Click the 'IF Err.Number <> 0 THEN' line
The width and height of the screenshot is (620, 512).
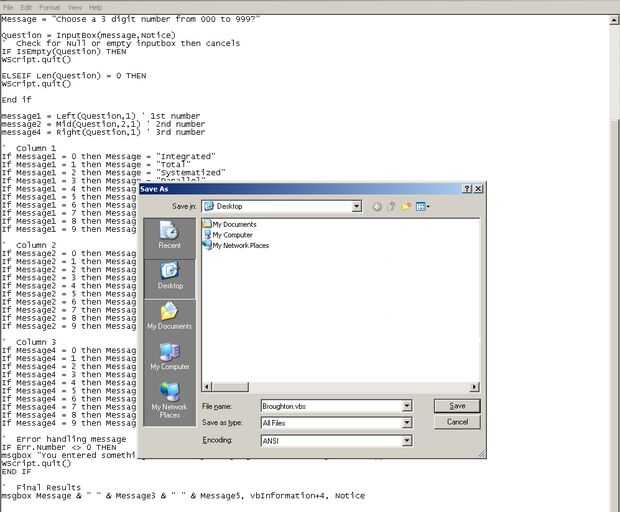coord(59,447)
